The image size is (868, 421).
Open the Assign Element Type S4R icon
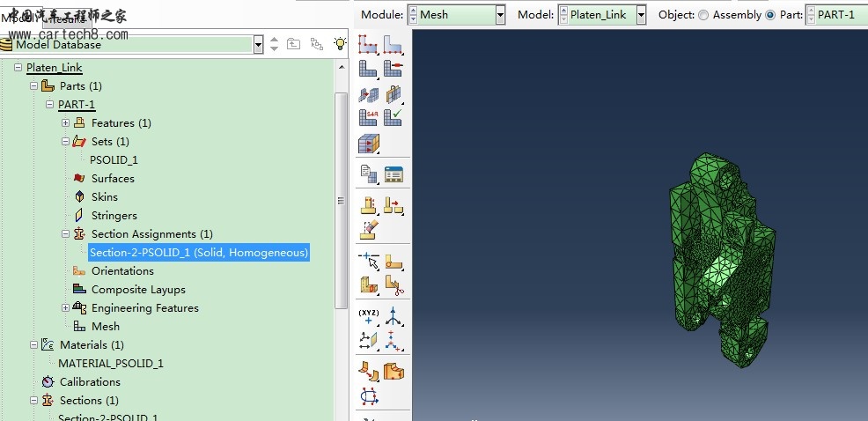[368, 116]
